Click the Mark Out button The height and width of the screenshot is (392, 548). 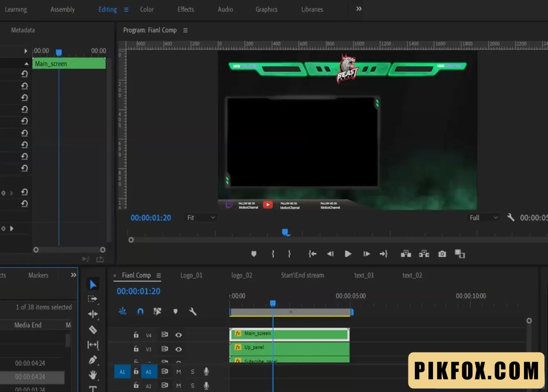pos(289,254)
